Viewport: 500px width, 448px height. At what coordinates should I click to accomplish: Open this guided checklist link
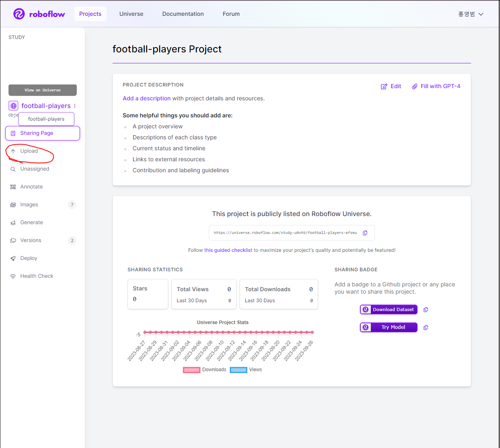click(228, 250)
